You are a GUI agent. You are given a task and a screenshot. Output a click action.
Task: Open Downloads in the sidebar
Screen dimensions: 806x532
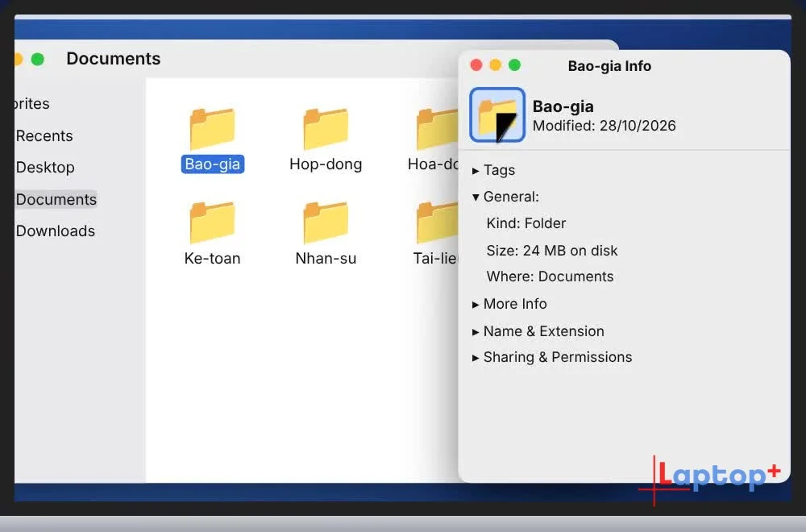coord(56,231)
